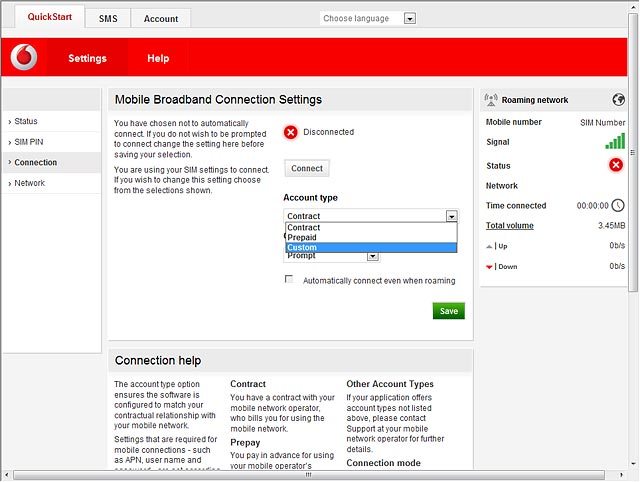Screen dimensions: 640x482
Task: Click the Total volume link
Action: [509, 225]
